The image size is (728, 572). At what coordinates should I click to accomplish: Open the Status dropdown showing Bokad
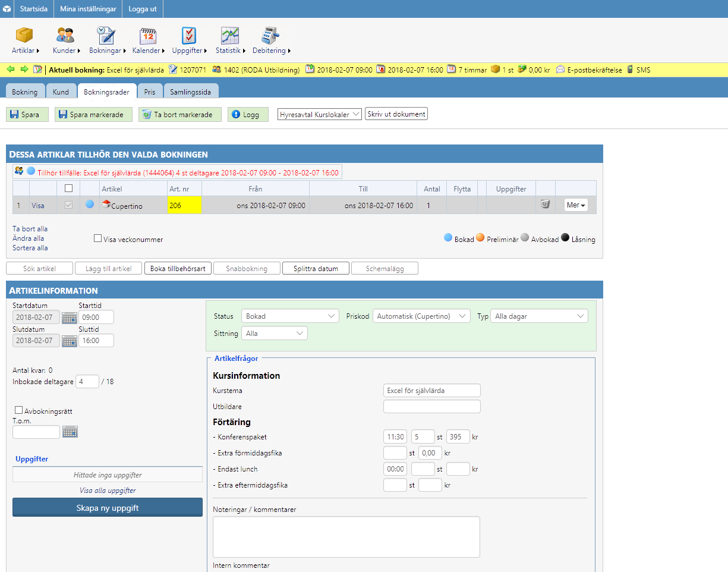(291, 316)
